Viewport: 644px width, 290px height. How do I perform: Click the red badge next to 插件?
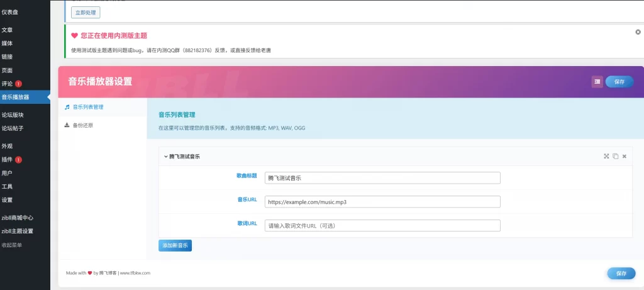coord(18,159)
